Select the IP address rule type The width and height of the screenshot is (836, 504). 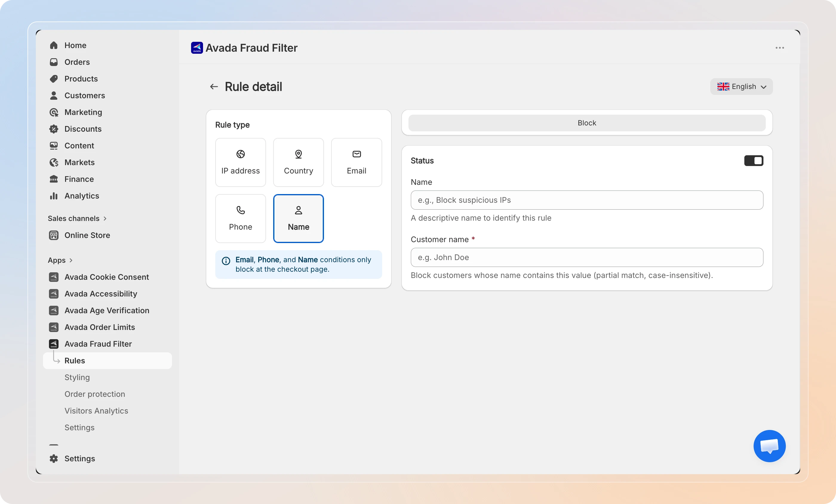pos(241,162)
